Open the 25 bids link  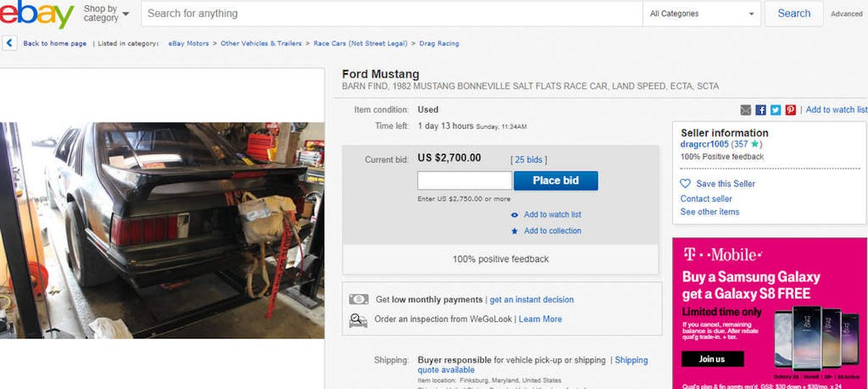(529, 160)
